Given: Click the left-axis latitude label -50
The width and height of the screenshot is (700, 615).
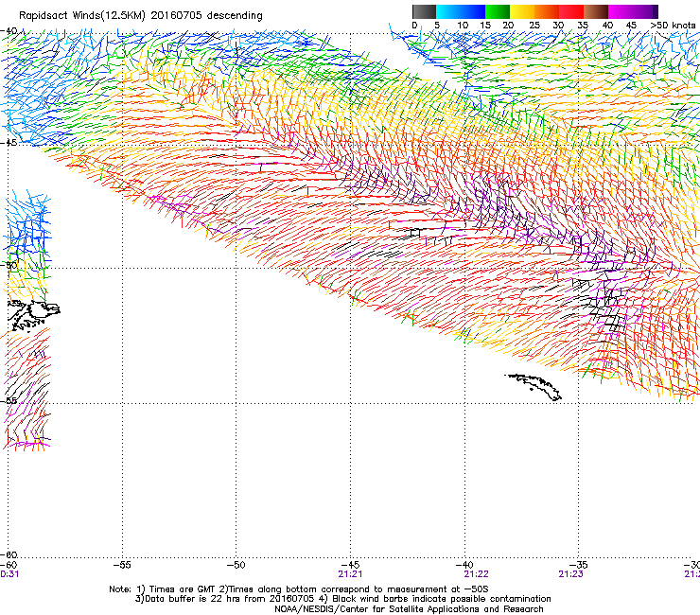Looking at the screenshot, I should coord(9,265).
